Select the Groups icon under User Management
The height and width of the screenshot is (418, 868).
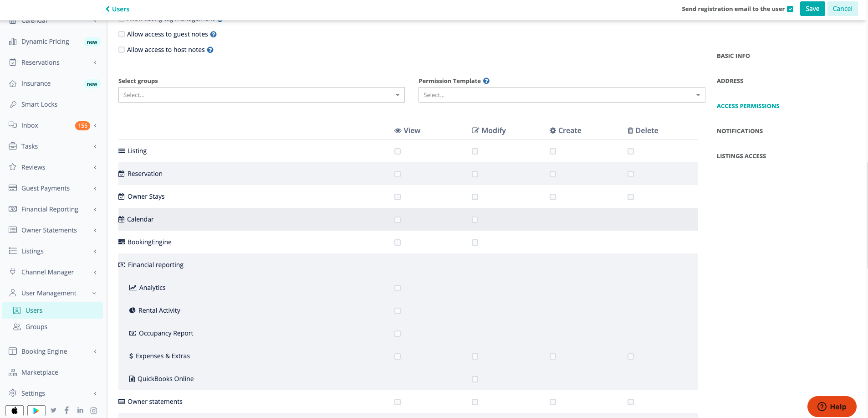click(18, 327)
